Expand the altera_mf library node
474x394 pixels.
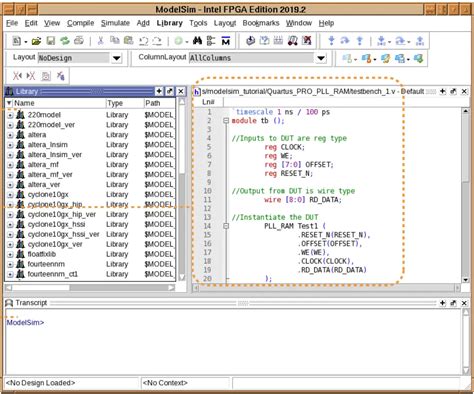point(10,165)
